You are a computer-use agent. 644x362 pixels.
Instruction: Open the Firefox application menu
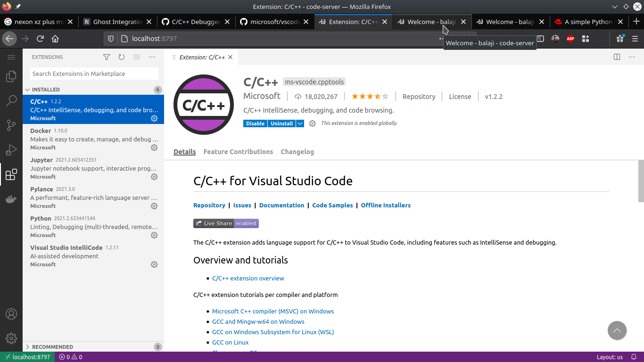click(x=635, y=39)
